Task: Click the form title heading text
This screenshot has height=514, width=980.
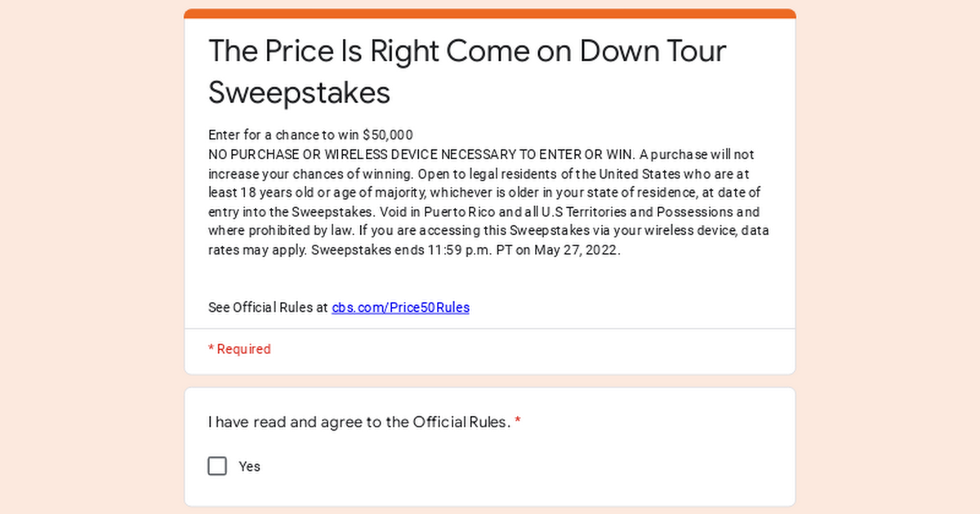Action: 467,72
